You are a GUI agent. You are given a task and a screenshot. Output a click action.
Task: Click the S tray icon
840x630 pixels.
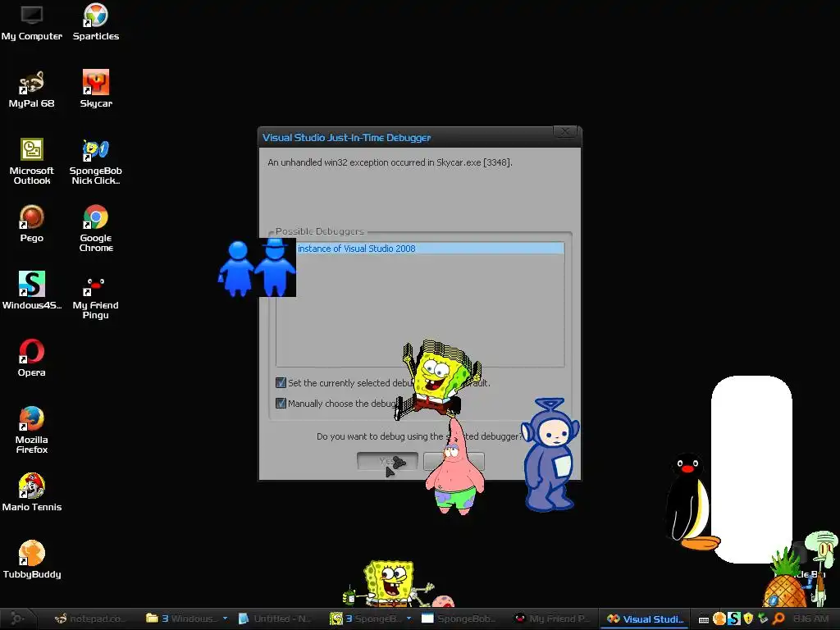[x=734, y=619]
